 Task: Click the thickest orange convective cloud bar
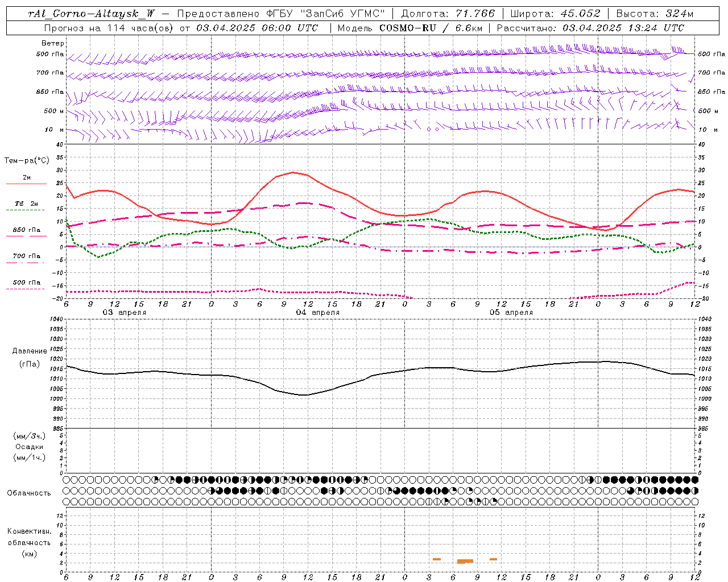pos(465,561)
